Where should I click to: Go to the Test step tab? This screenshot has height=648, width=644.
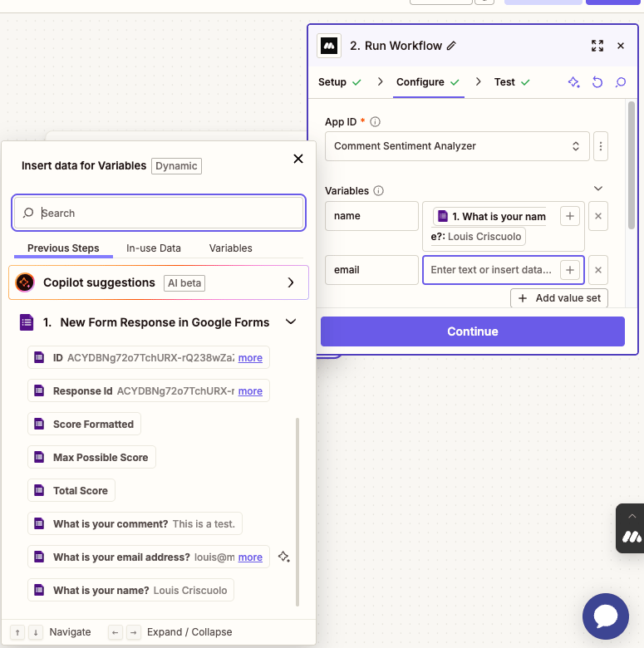512,82
